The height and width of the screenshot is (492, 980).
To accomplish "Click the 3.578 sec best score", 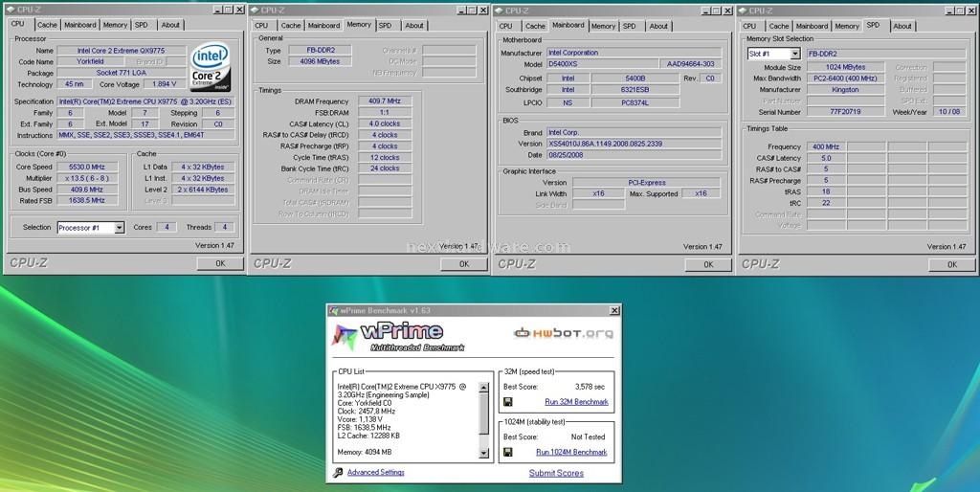I will tap(590, 387).
